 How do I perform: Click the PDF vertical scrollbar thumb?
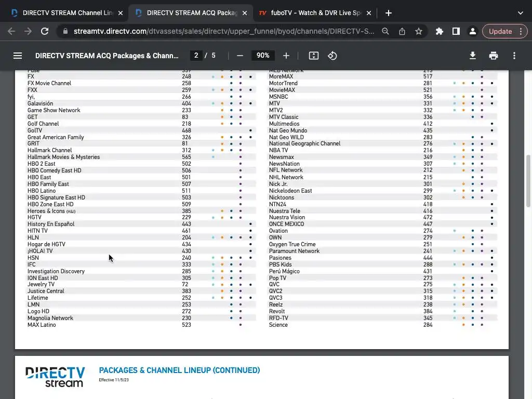tap(528, 181)
